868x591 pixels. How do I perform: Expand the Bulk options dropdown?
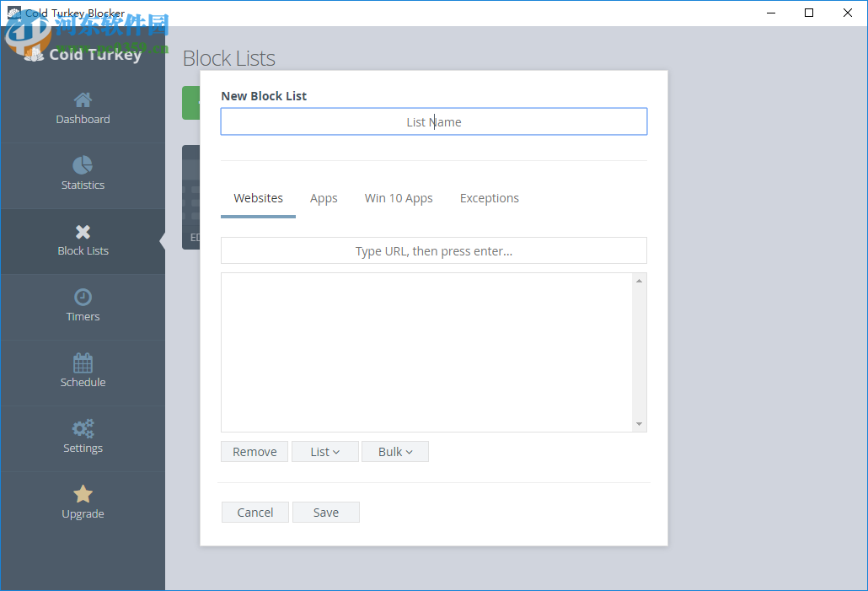coord(394,451)
